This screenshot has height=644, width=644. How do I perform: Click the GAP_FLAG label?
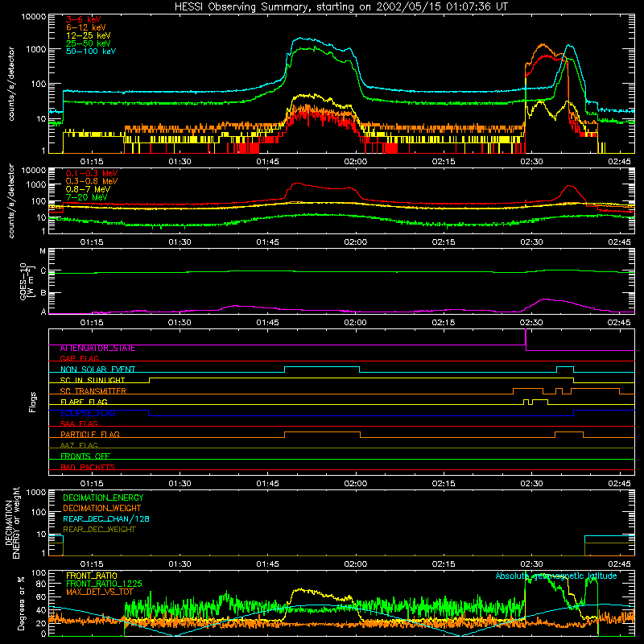pos(79,358)
